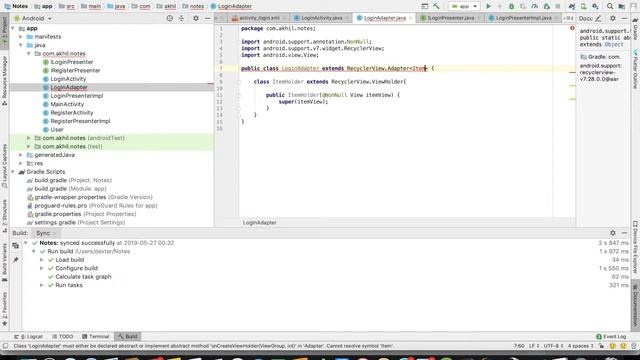The width and height of the screenshot is (640, 360).
Task: Open the Project Structure icon
Action: [x=622, y=6]
